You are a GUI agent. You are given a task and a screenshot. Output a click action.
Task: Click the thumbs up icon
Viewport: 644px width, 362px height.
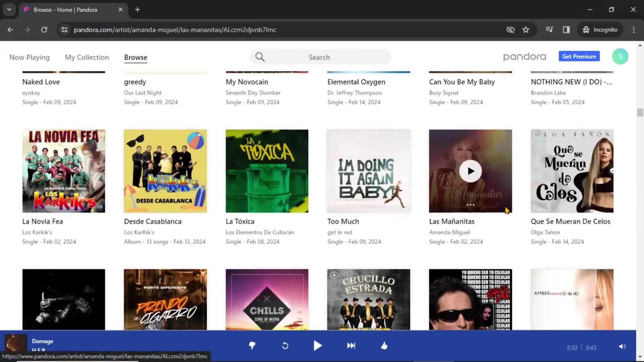tap(384, 346)
